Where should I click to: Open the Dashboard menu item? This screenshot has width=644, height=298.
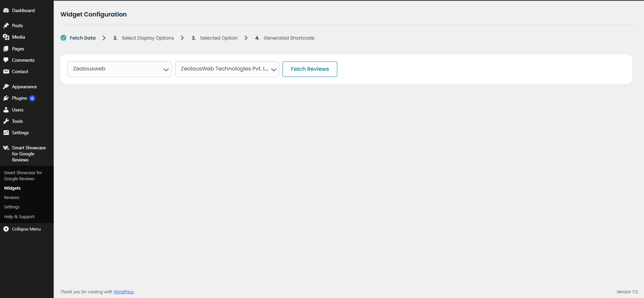(27, 10)
